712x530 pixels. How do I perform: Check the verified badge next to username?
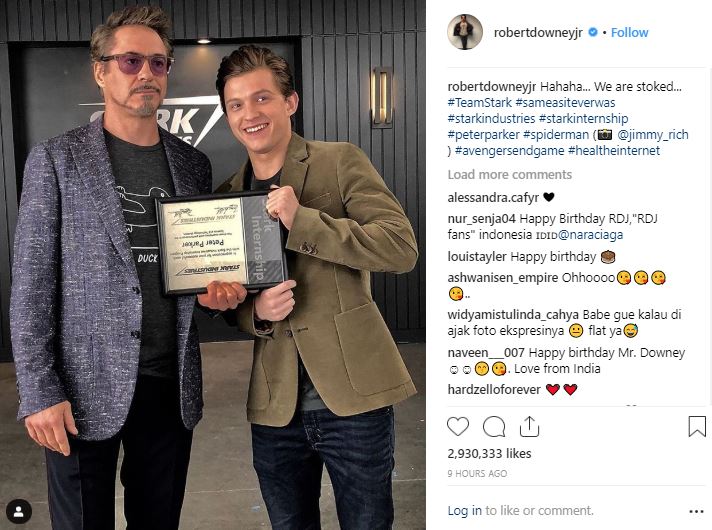click(x=593, y=32)
